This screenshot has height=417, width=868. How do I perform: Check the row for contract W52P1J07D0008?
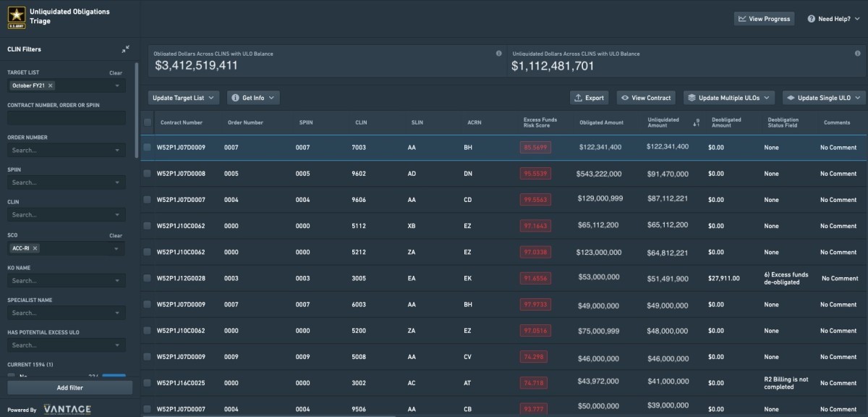click(148, 174)
